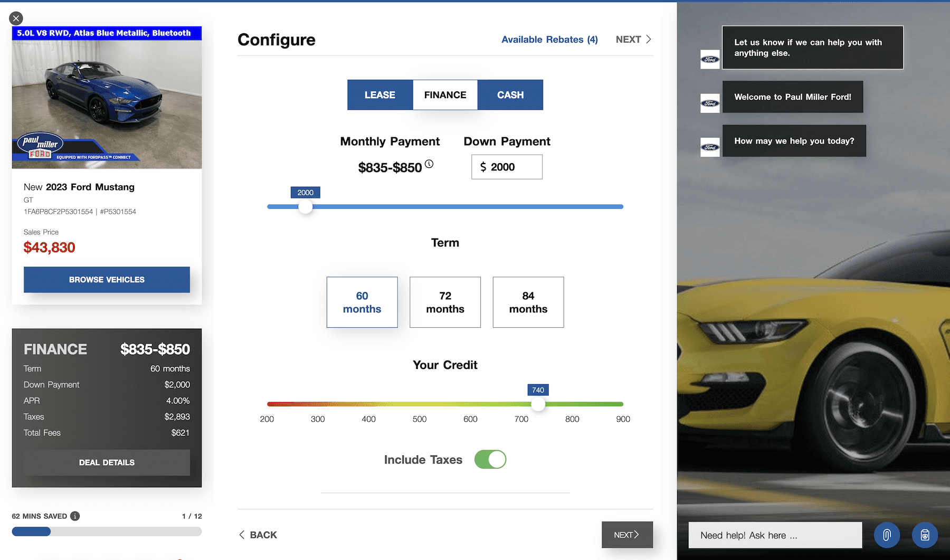Click the Ford logo beside 'Welcome to Paul Miller Ford!'
The height and width of the screenshot is (560, 950).
[x=710, y=103]
